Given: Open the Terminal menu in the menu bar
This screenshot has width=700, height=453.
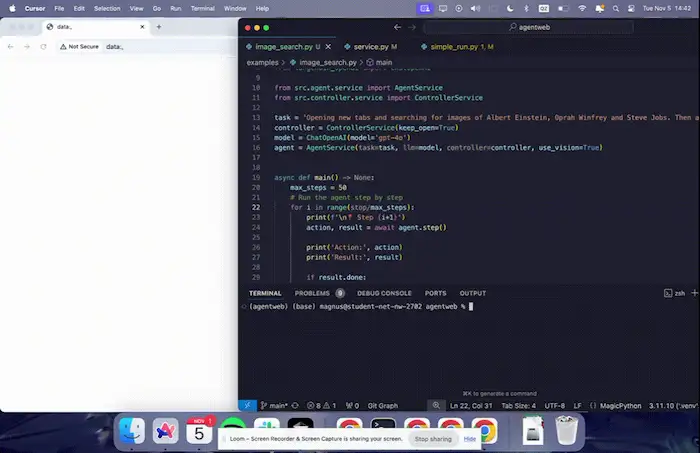Looking at the screenshot, I should 204,8.
